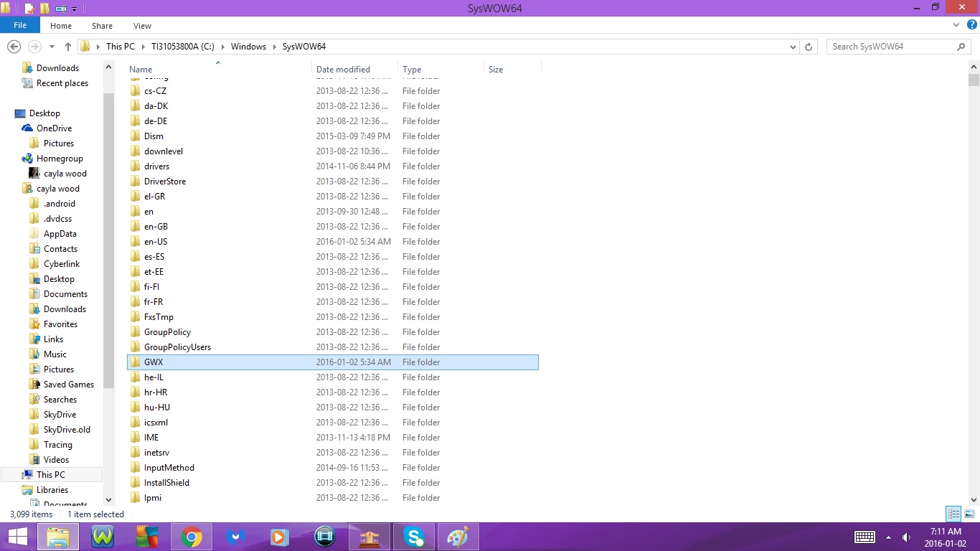Open Downloads under Favorites in sidebar

click(x=57, y=68)
